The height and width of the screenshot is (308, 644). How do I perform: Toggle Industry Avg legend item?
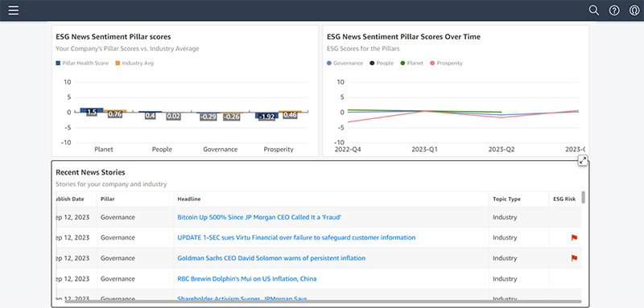pos(134,64)
